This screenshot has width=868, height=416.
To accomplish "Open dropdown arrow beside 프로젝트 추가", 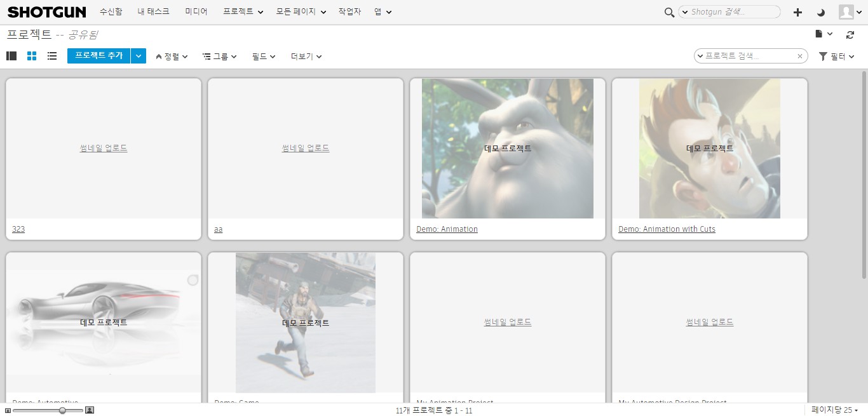I will 139,56.
